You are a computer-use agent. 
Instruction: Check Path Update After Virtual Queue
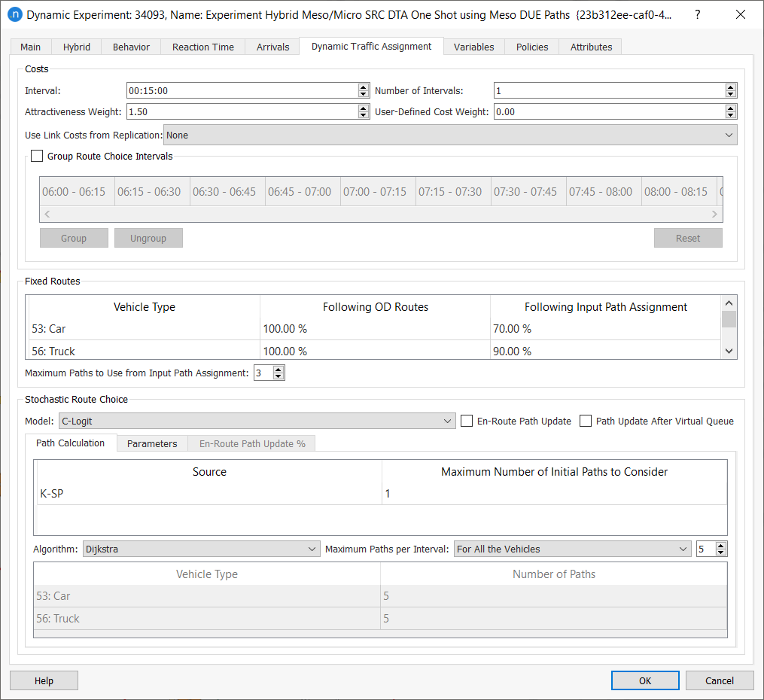586,422
